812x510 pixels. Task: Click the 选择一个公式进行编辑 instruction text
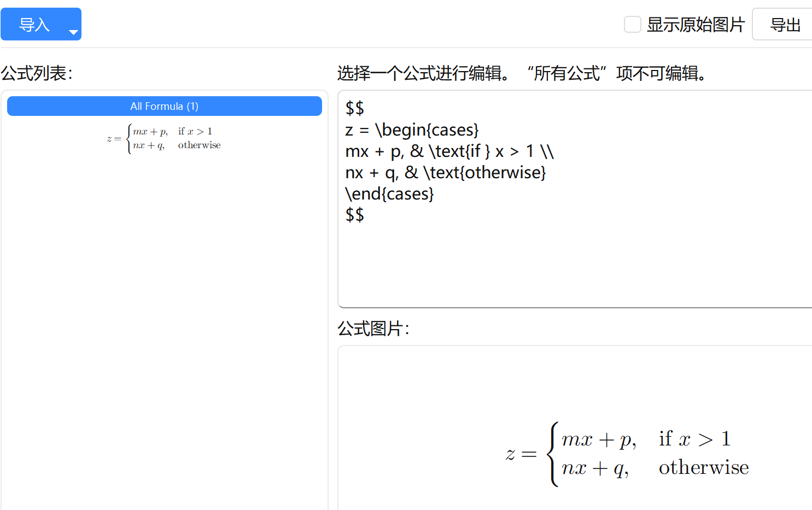click(424, 73)
